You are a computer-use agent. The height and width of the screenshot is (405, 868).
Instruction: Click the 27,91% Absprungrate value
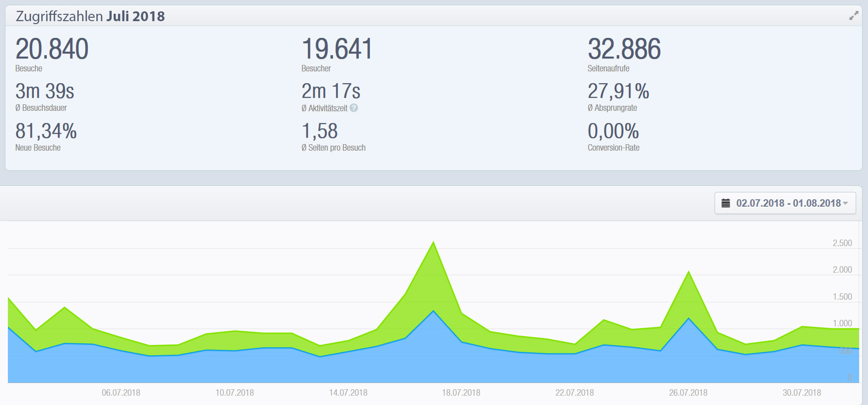click(x=618, y=92)
